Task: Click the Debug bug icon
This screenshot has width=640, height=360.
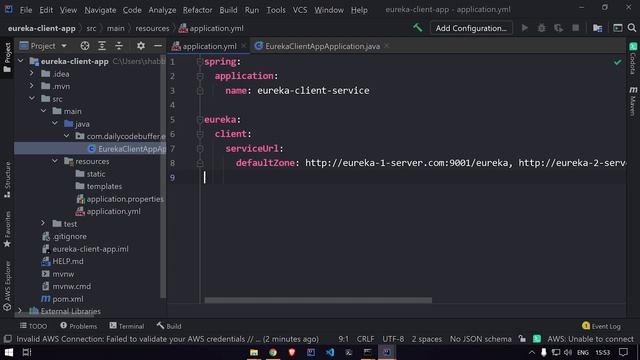Action: (541, 28)
